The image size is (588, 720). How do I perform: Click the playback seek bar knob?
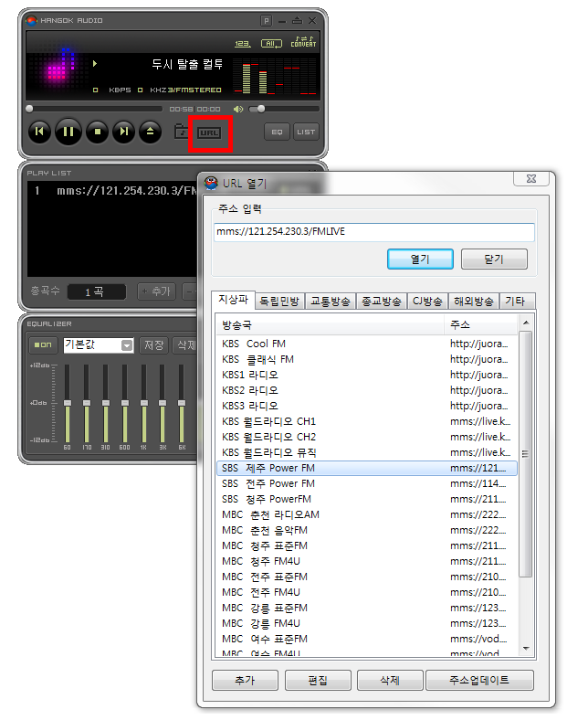pyautogui.click(x=29, y=109)
